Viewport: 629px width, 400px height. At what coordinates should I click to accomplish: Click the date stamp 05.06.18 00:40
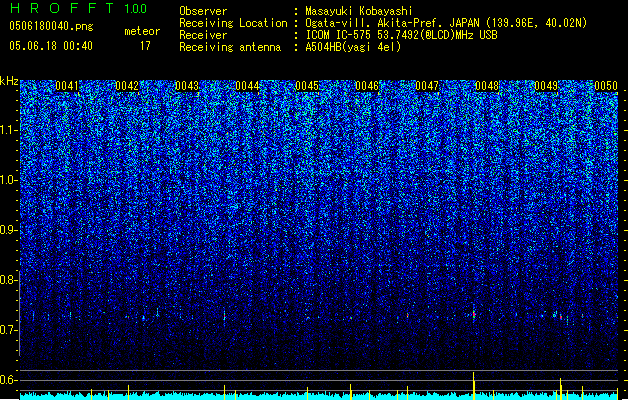tap(51, 46)
